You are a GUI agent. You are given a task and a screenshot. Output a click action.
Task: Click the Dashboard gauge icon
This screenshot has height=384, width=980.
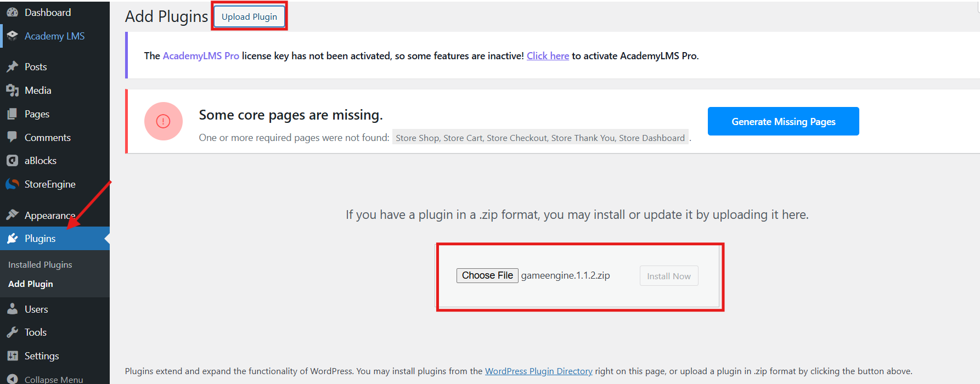point(12,12)
